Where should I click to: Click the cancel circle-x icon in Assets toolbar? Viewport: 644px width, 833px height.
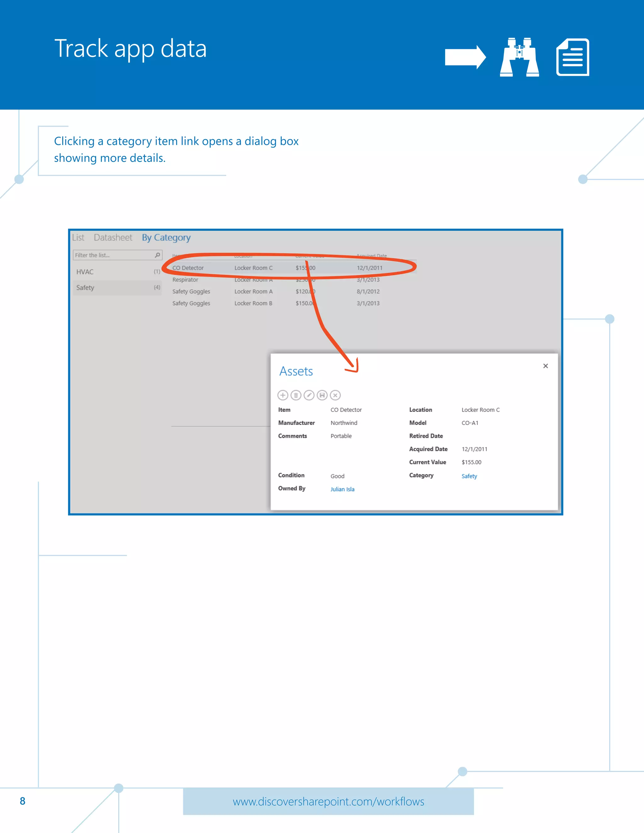[x=335, y=395]
